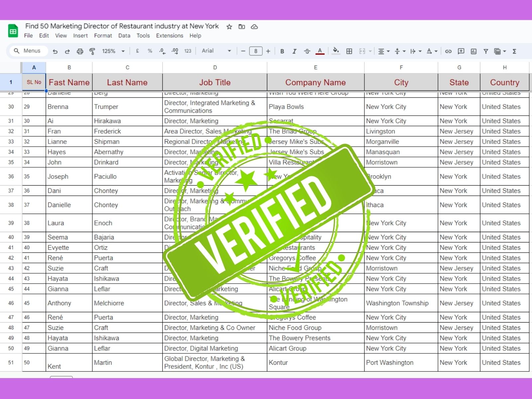Apply currency format using the £ icon
This screenshot has height=399, width=532.
[137, 51]
